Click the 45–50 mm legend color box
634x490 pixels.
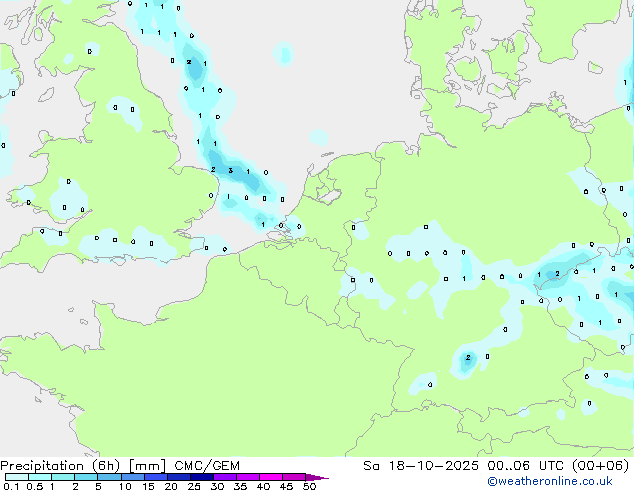[x=294, y=477]
